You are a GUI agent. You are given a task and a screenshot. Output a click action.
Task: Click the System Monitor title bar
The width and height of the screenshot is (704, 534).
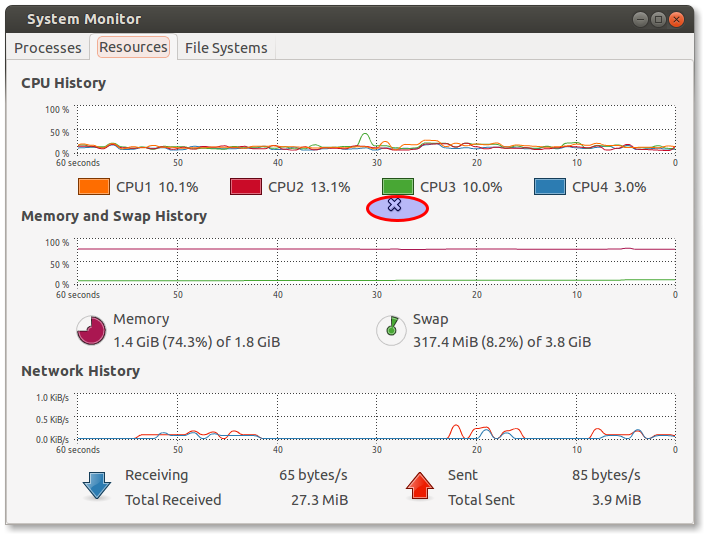click(300, 19)
